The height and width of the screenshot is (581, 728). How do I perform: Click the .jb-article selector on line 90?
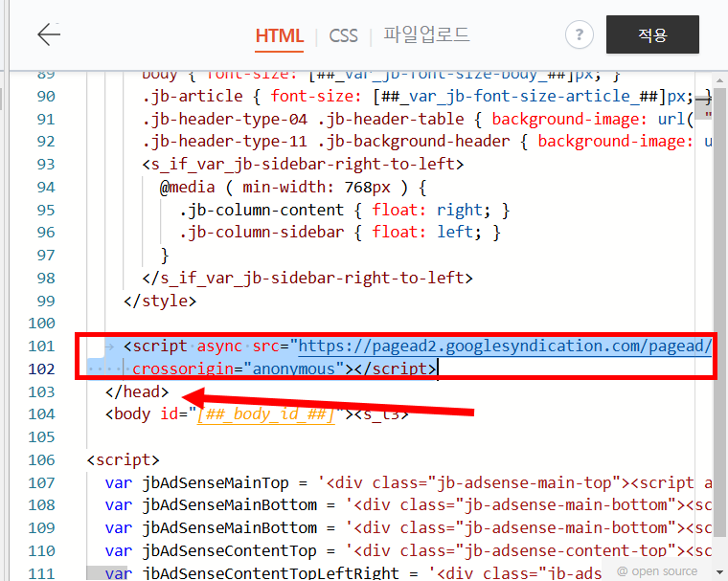[x=193, y=97]
